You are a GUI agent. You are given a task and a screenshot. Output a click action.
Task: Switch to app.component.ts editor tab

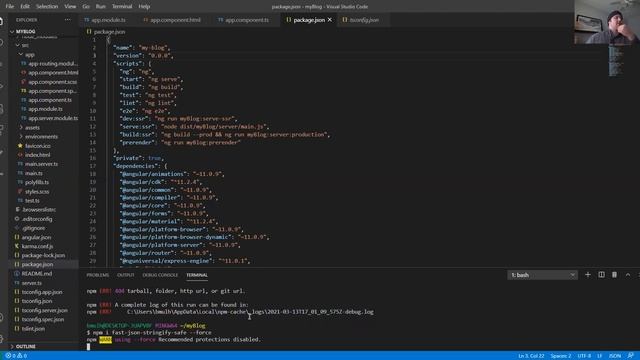tap(246, 20)
